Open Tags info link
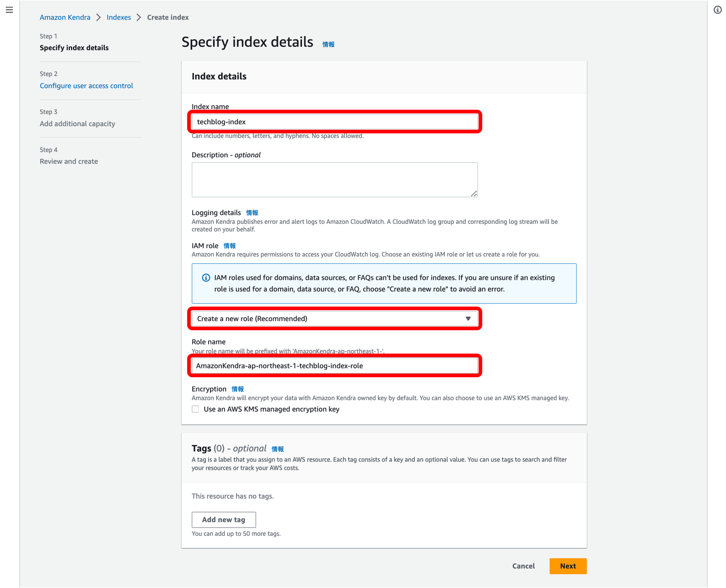The width and height of the screenshot is (726, 588). coord(277,449)
